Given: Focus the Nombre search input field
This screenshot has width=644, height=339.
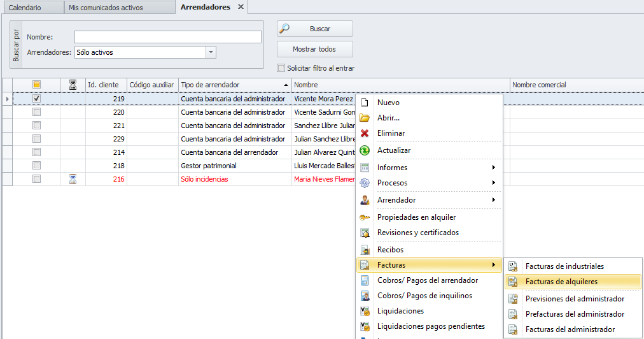Looking at the screenshot, I should [167, 37].
